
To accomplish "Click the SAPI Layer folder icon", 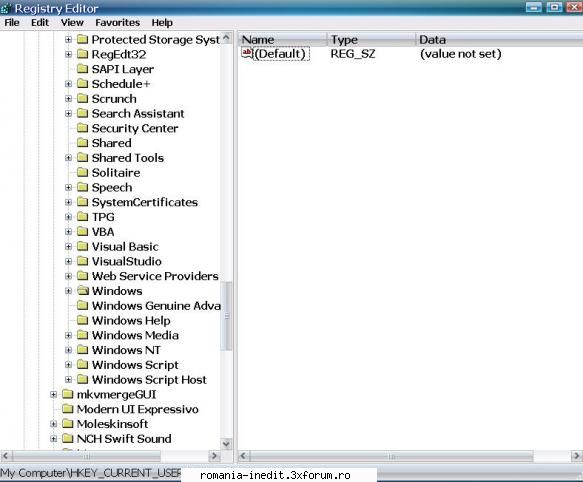I will click(x=83, y=69).
